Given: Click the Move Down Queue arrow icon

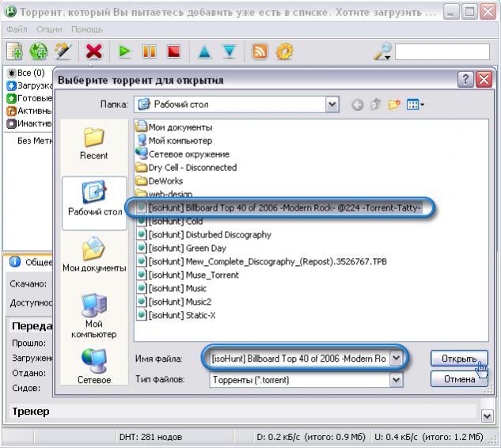Looking at the screenshot, I should pos(230,51).
